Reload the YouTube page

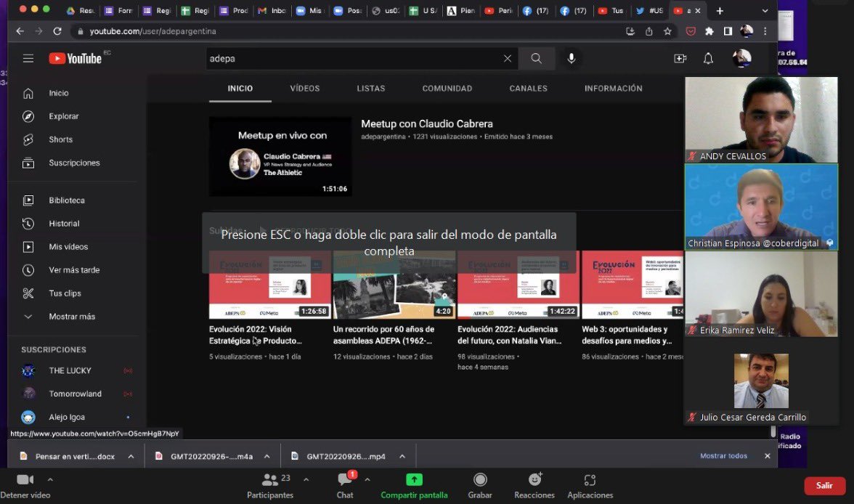click(57, 31)
